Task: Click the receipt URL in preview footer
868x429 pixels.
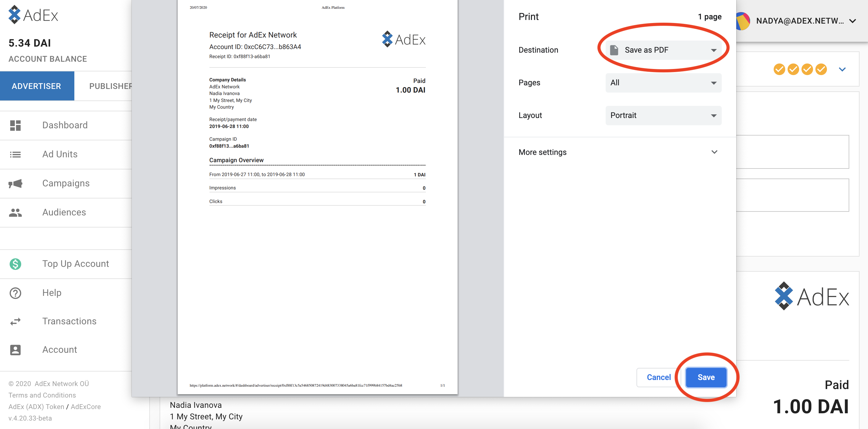Action: pos(296,385)
